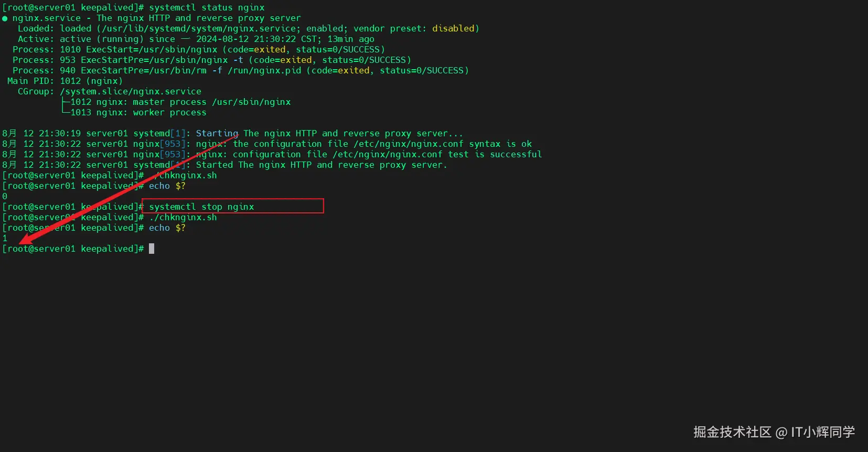The image size is (868, 452).
Task: Click the second './chknginx.sh' command
Action: [183, 218]
